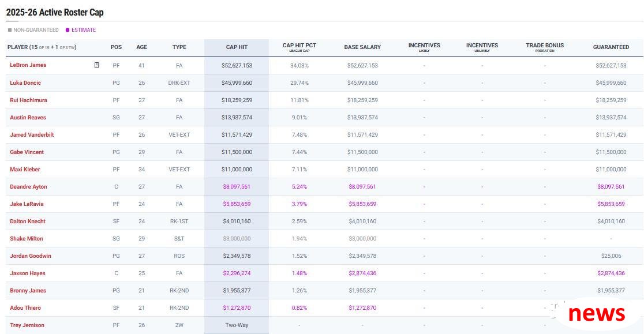Click the gray Non-Guaranteed legend square
Screen dimensions: 644x334
click(10, 30)
